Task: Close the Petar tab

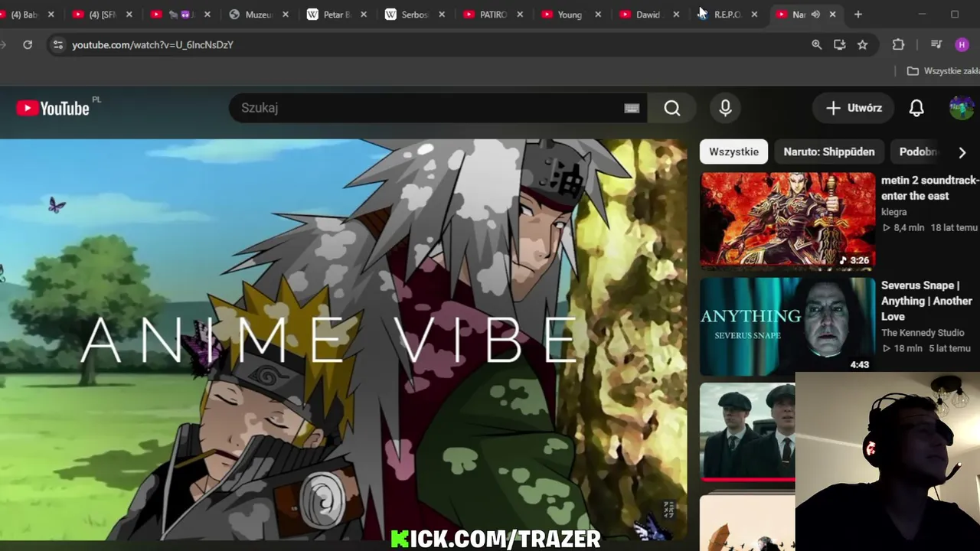Action: pyautogui.click(x=364, y=15)
